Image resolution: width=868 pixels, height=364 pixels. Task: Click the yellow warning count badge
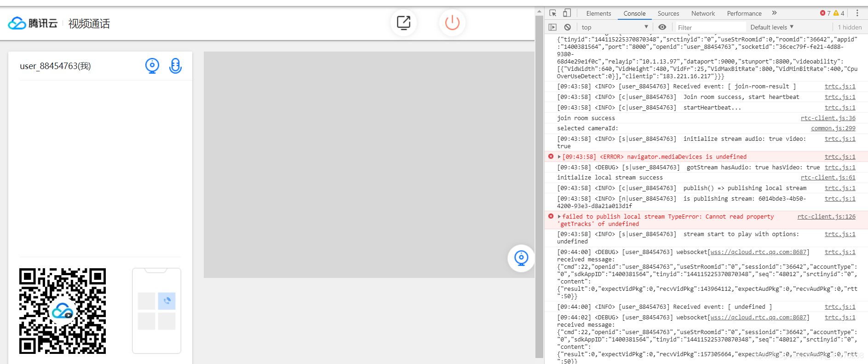839,13
